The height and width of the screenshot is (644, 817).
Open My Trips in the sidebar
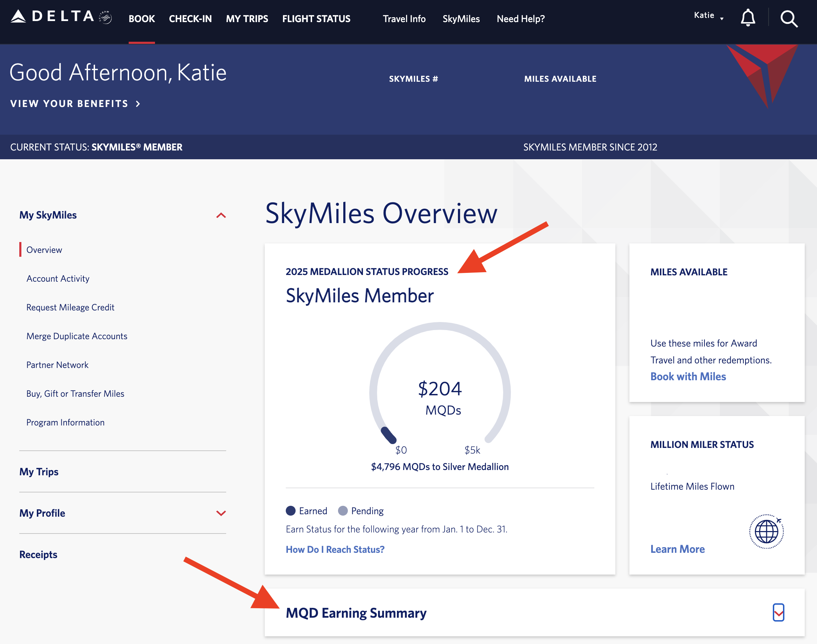39,472
